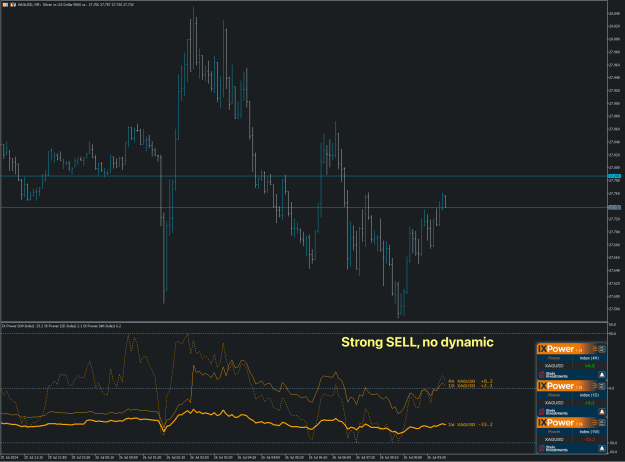Open the list-icon button on the 1D IX Power panel
The image size is (625, 462).
[x=602, y=386]
